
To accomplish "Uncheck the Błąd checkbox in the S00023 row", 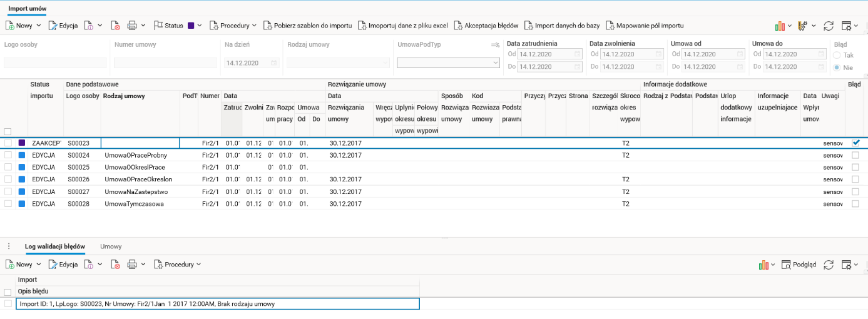I will click(x=855, y=143).
